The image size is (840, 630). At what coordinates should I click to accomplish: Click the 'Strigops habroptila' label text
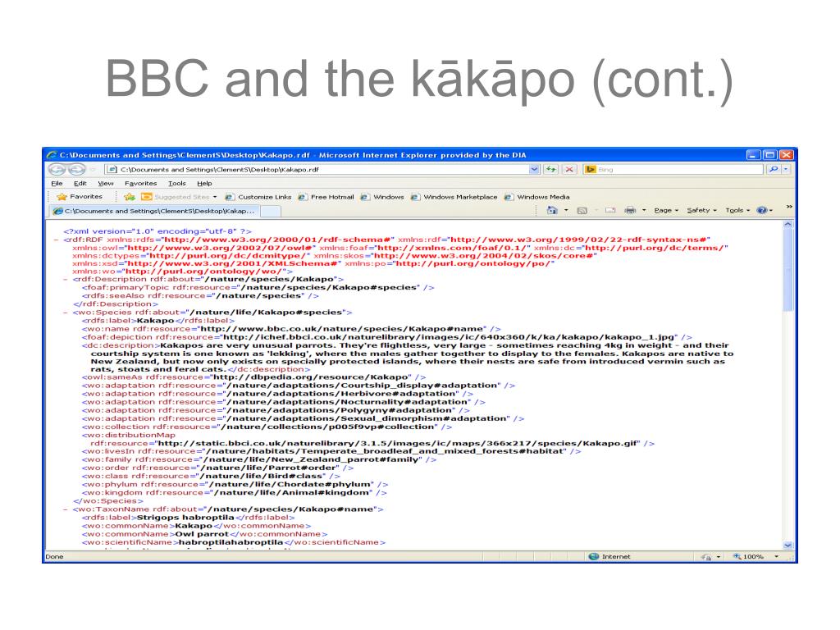(x=185, y=518)
